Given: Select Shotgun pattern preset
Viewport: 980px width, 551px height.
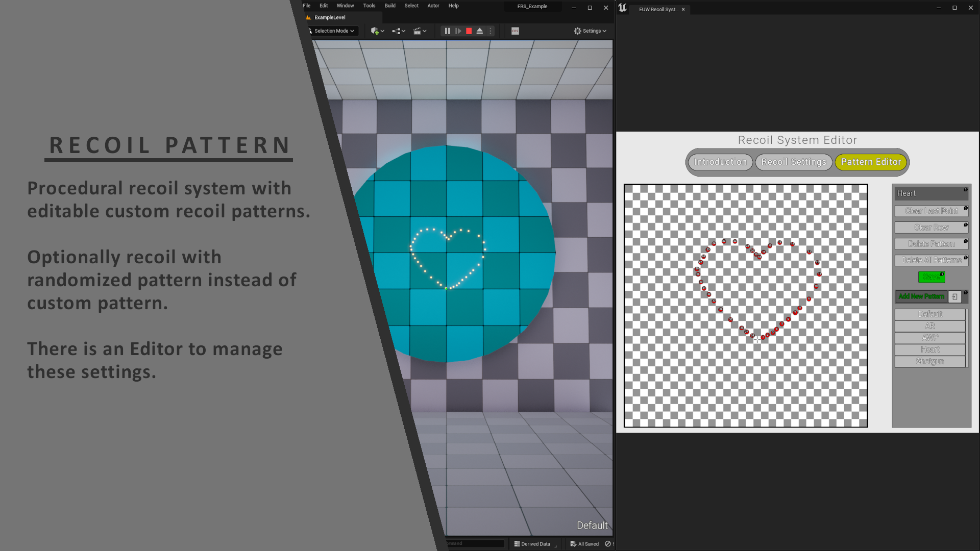Looking at the screenshot, I should [x=930, y=361].
